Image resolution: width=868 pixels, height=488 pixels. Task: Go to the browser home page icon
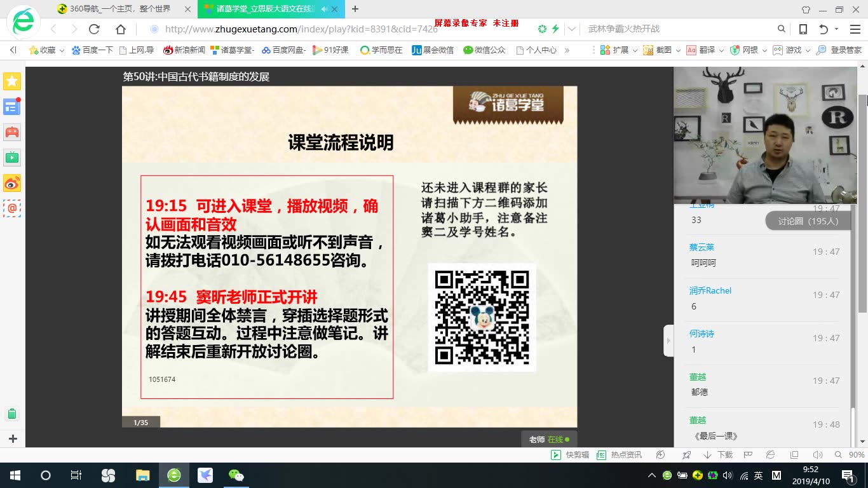[x=121, y=29]
